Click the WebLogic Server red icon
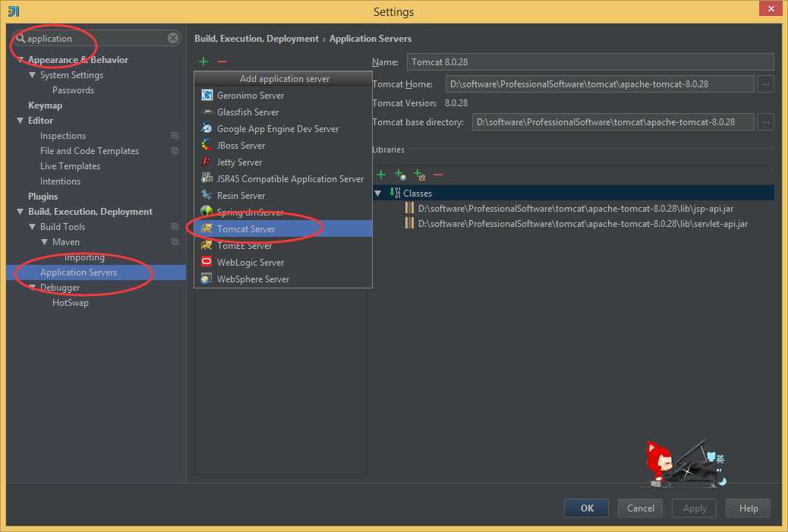Screen dimensions: 788x532 pos(206,262)
